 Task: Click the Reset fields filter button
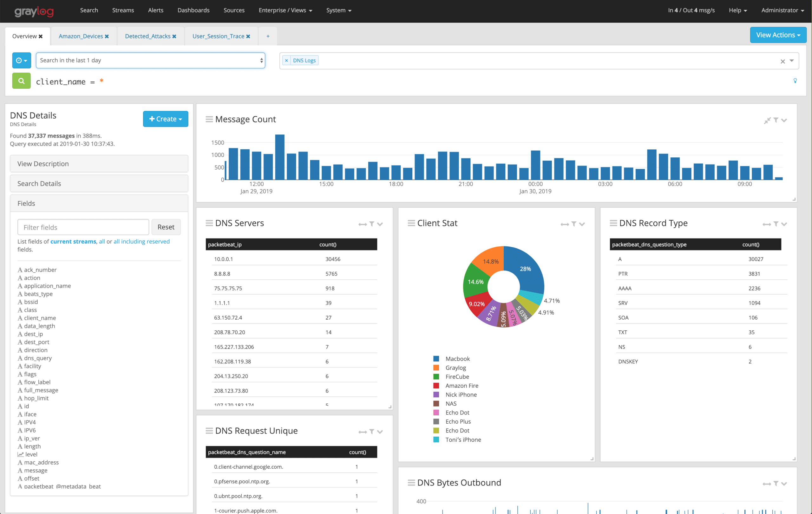click(x=166, y=227)
